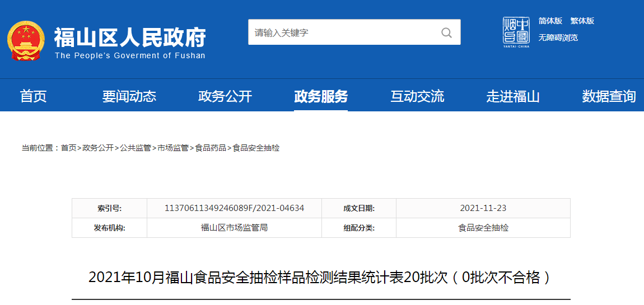Go to 食品药品 in the breadcrumb
The width and height of the screenshot is (644, 305).
click(x=211, y=148)
